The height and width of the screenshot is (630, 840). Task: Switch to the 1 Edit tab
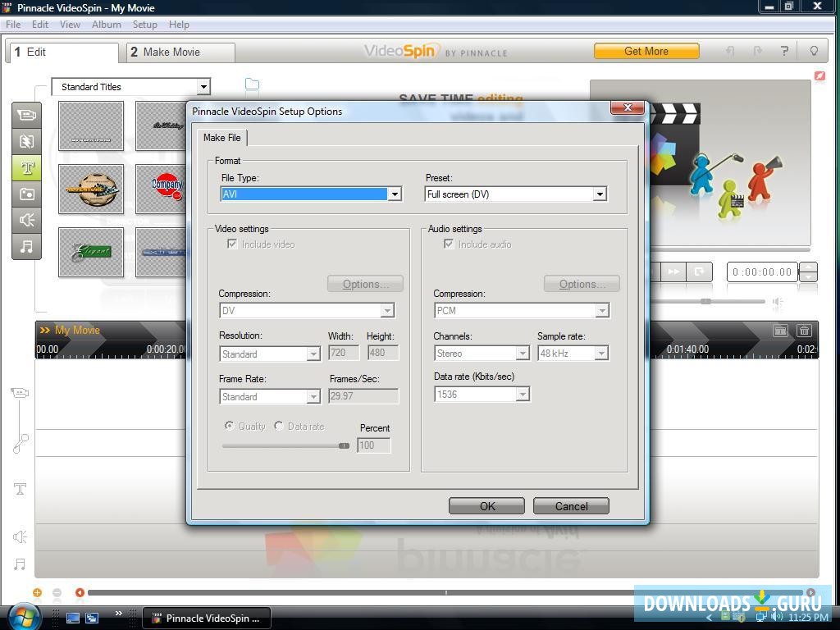point(64,52)
